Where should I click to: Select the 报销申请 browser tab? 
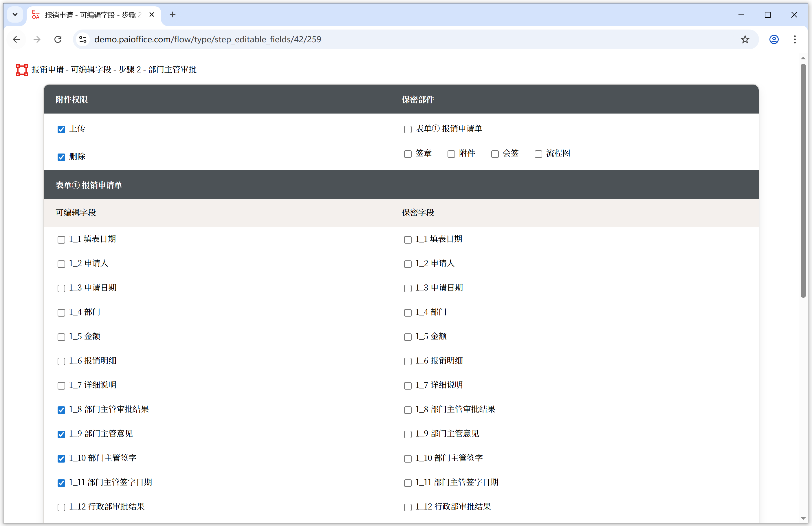point(92,15)
